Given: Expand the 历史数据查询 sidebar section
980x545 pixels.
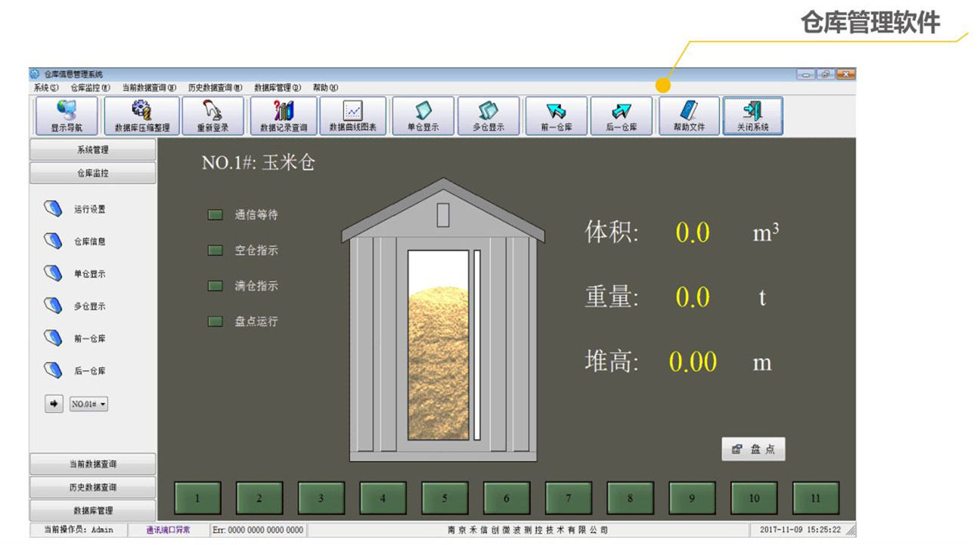Looking at the screenshot, I should (x=92, y=488).
